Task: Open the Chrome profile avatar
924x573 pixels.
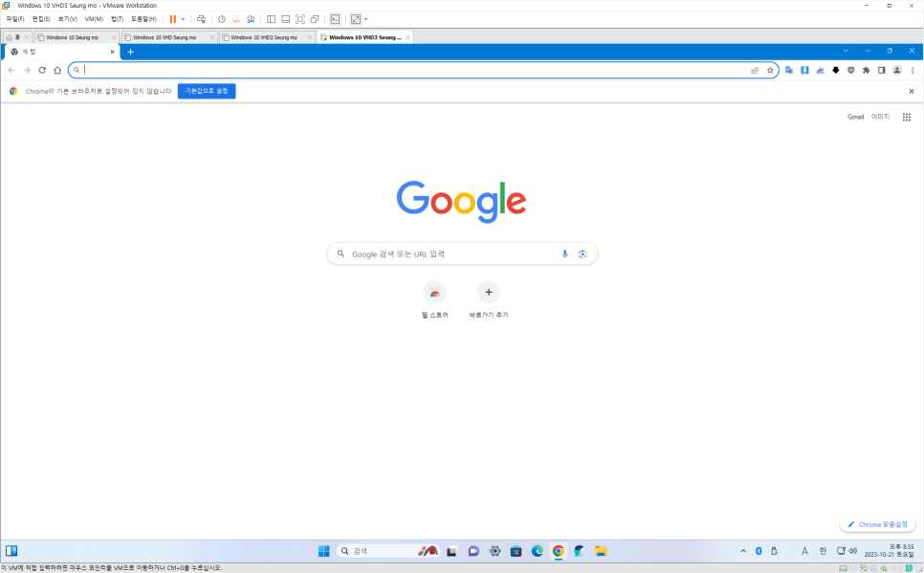Action: click(x=897, y=70)
